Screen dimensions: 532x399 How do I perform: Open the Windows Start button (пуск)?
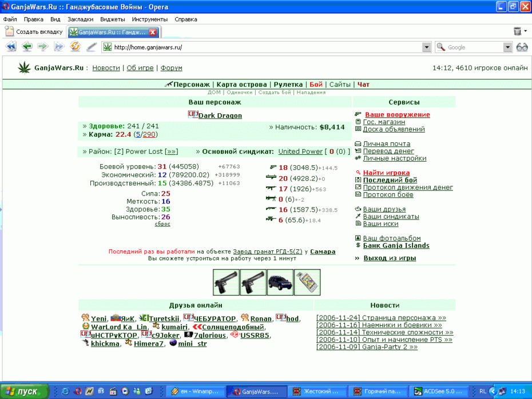pos(24,391)
